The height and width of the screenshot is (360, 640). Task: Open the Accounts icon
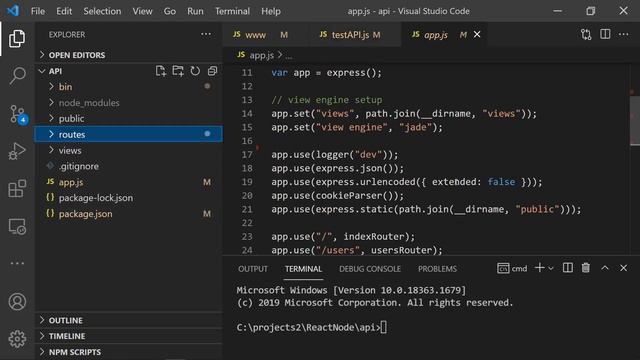tap(17, 302)
